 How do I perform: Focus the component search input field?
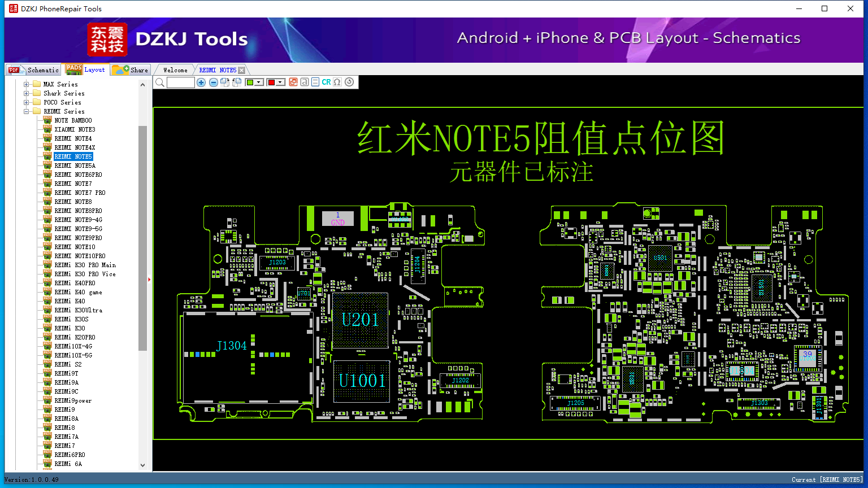[x=181, y=82]
